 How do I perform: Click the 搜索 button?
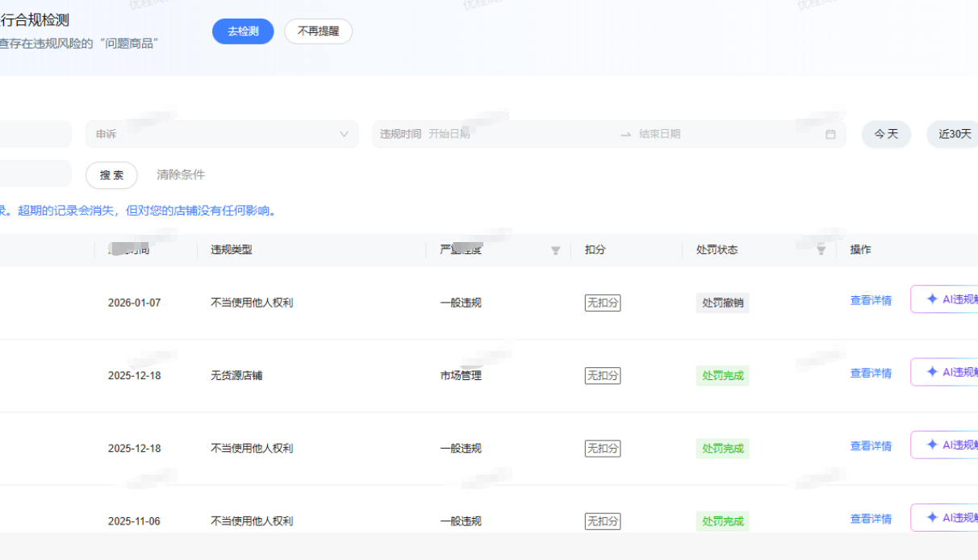point(111,175)
